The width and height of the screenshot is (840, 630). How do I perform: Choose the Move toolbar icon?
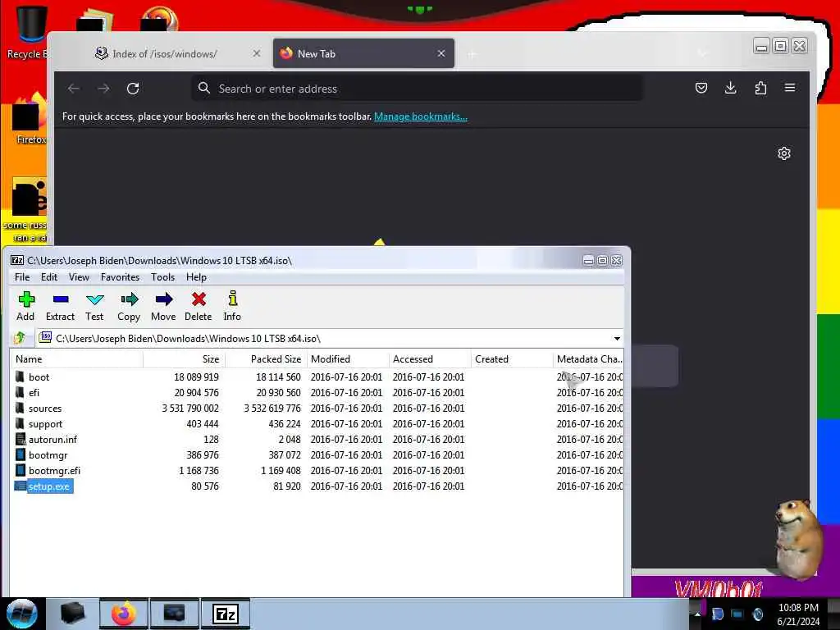(x=163, y=306)
